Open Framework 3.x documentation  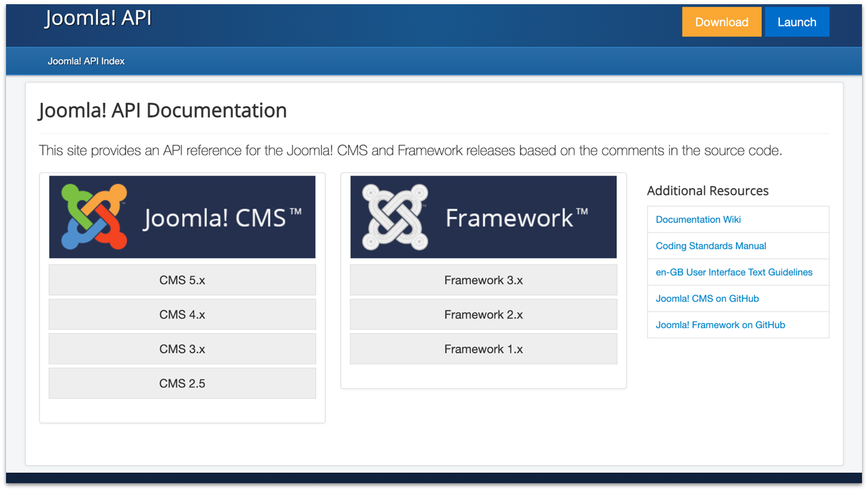point(483,280)
